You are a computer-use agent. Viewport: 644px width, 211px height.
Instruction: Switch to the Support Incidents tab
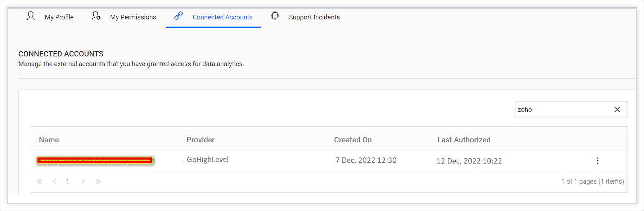(x=314, y=17)
